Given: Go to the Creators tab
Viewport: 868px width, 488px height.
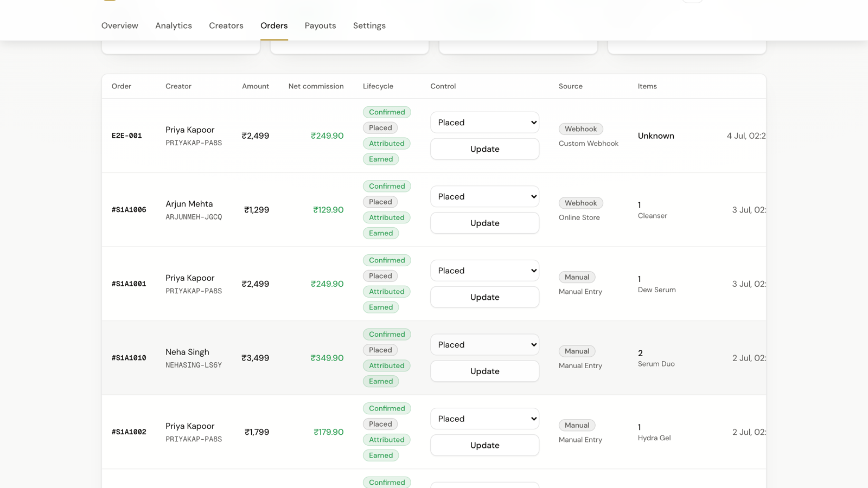Looking at the screenshot, I should tap(226, 25).
